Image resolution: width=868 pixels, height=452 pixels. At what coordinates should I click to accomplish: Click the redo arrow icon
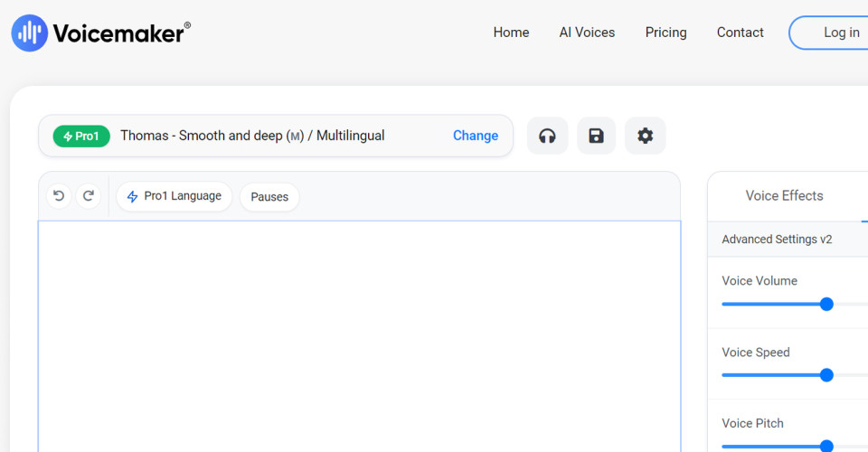(88, 196)
